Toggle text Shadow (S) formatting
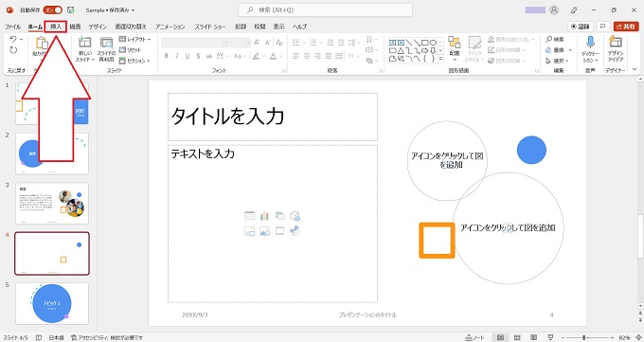This screenshot has width=644, height=342. pos(198,56)
